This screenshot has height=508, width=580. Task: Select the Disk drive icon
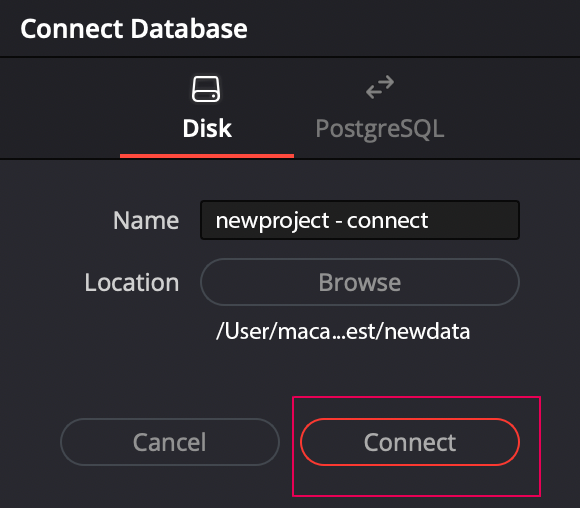pyautogui.click(x=206, y=89)
